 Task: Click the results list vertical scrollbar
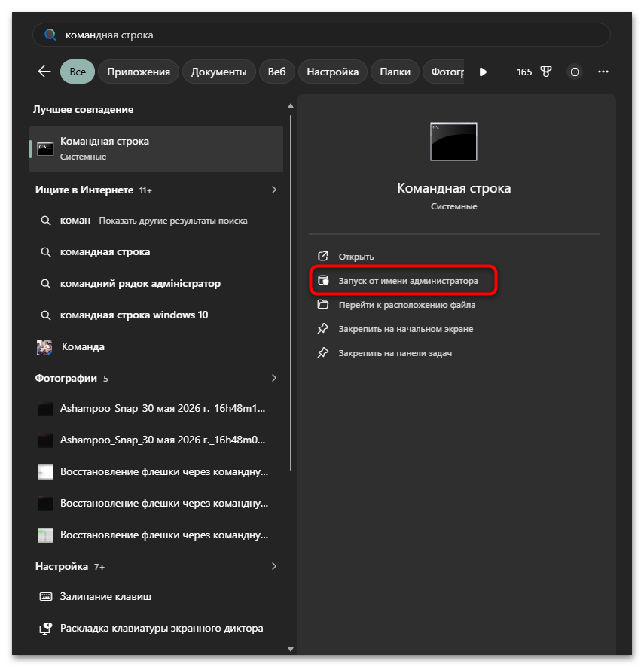(x=291, y=294)
